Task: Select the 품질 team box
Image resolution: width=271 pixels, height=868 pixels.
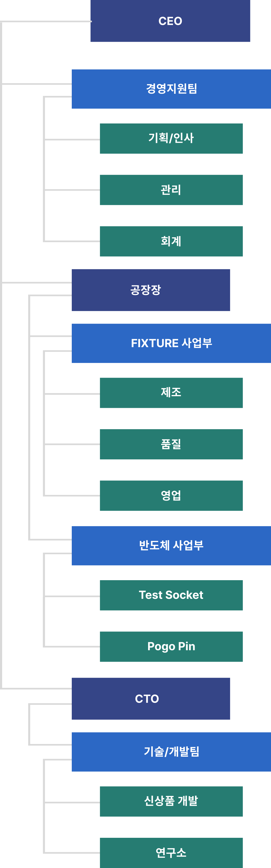Action: 171,444
